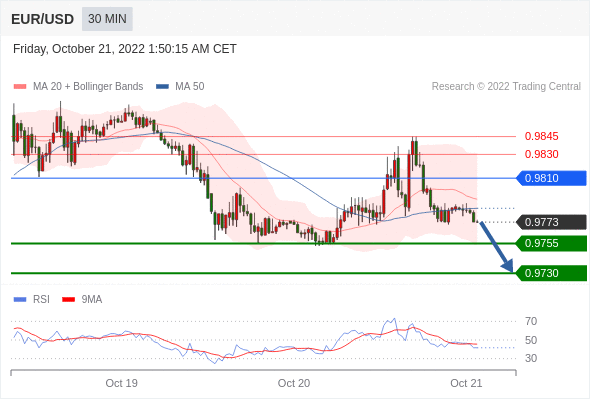Click the RSI 30 axis value
The height and width of the screenshot is (400, 590).
point(531,358)
